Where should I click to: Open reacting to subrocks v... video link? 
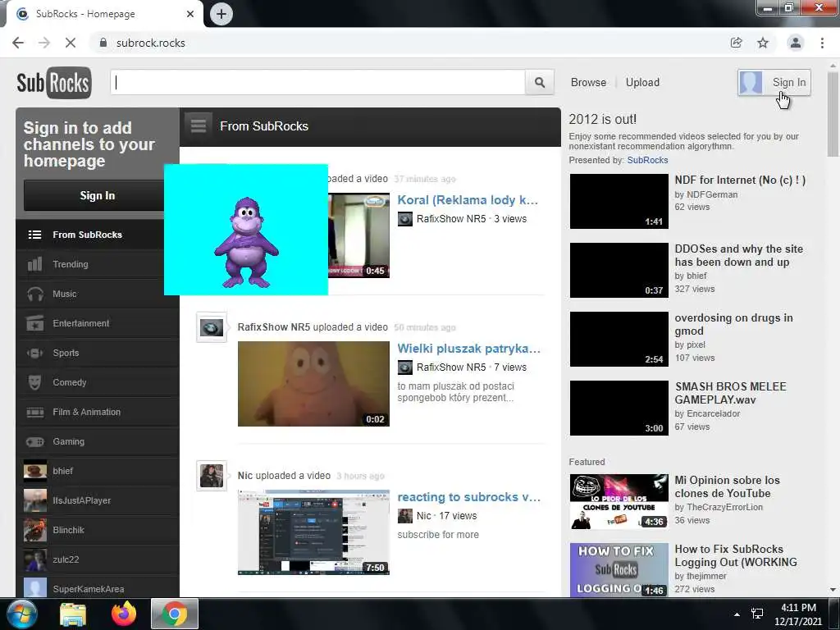point(468,497)
